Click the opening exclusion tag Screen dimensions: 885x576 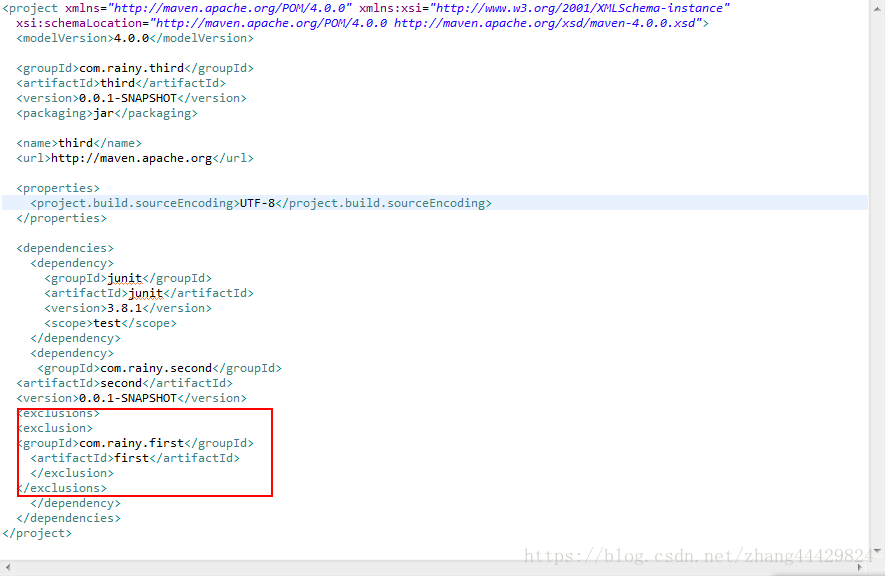[x=55, y=428]
